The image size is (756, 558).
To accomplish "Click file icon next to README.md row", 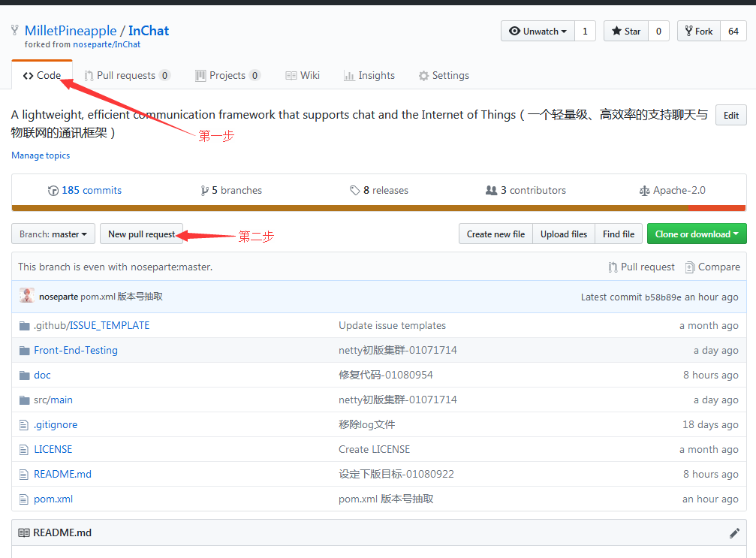I will tap(23, 475).
